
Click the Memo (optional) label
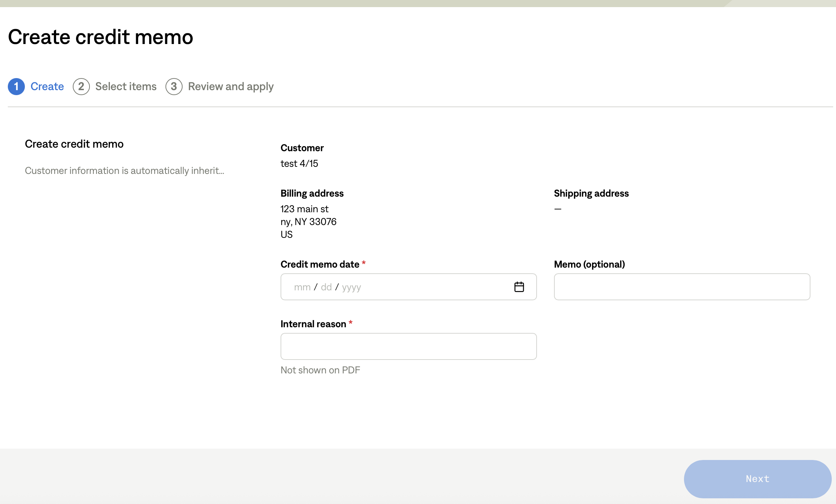(589, 264)
